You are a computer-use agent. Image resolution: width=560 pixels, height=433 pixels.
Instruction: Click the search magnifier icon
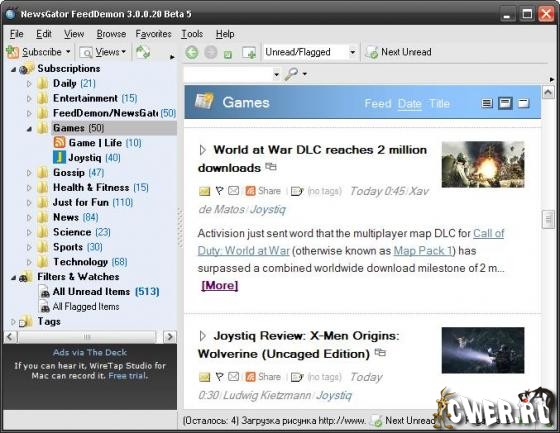tap(291, 74)
